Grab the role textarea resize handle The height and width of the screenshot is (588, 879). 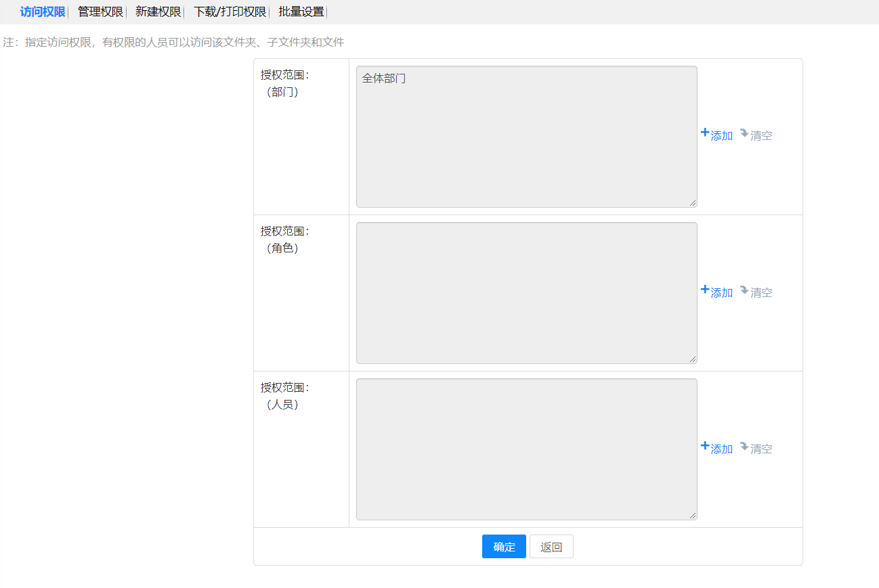(693, 359)
